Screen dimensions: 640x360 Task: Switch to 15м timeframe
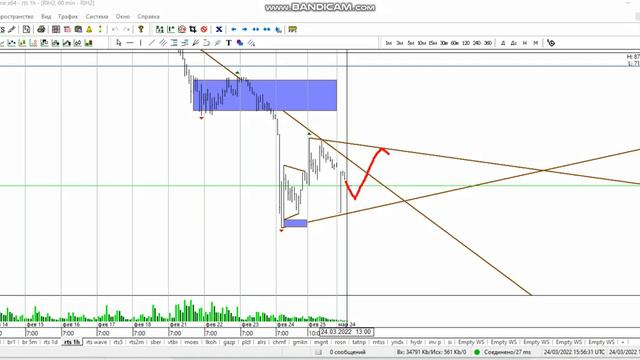(x=433, y=42)
